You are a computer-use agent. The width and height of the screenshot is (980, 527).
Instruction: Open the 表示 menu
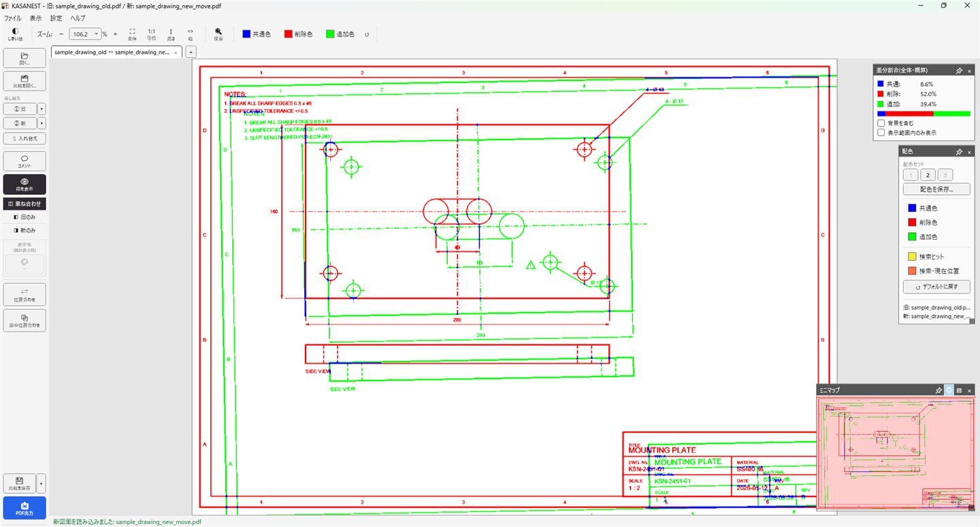35,18
